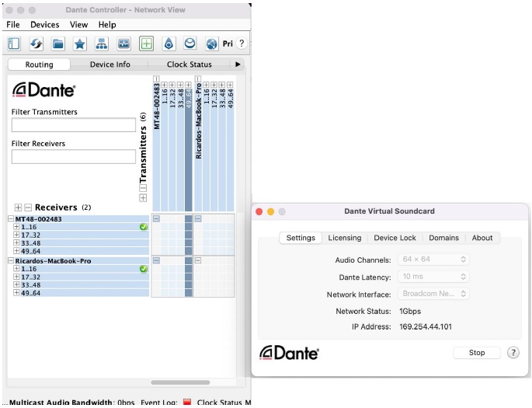532x408 pixels.
Task: Select Settings tab in Virtual Soundcard
Action: (301, 238)
